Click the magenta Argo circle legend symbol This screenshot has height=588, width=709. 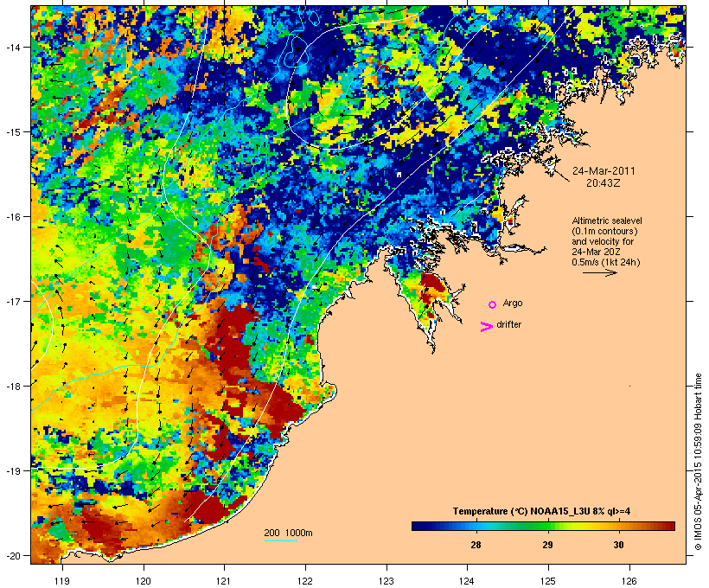pyautogui.click(x=493, y=304)
